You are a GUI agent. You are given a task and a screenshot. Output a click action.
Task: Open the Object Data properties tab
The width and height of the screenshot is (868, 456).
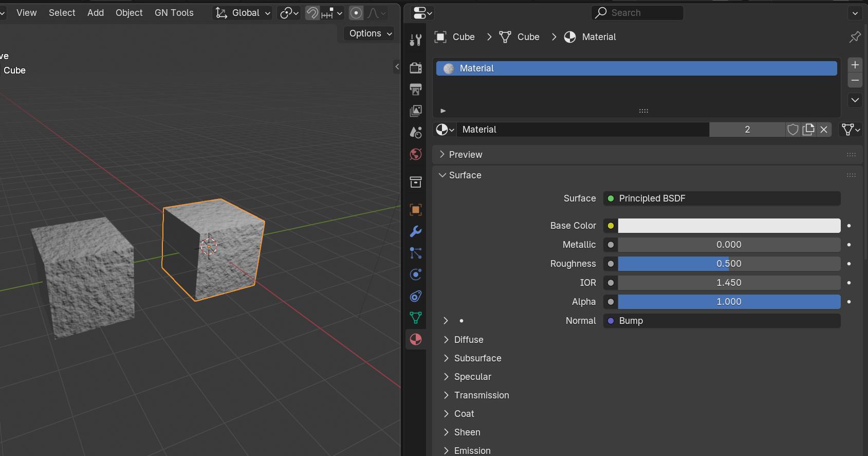pyautogui.click(x=416, y=318)
